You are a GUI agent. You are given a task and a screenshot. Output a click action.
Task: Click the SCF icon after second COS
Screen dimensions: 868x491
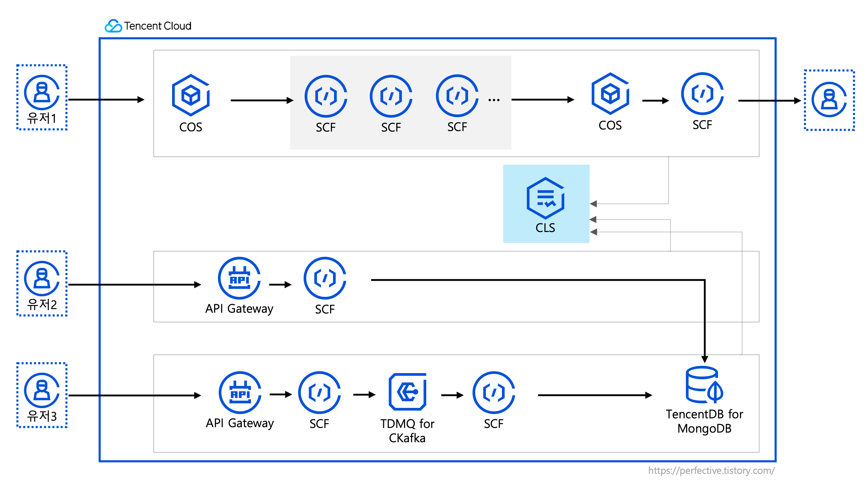(702, 93)
